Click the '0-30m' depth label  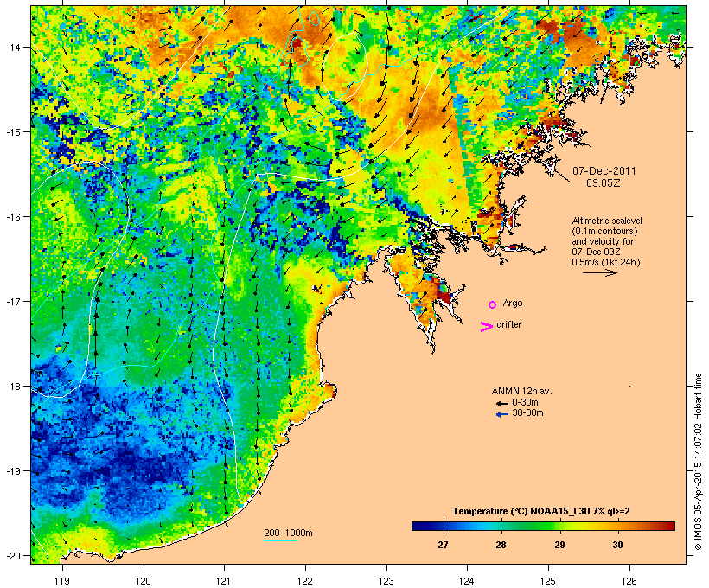(525, 403)
